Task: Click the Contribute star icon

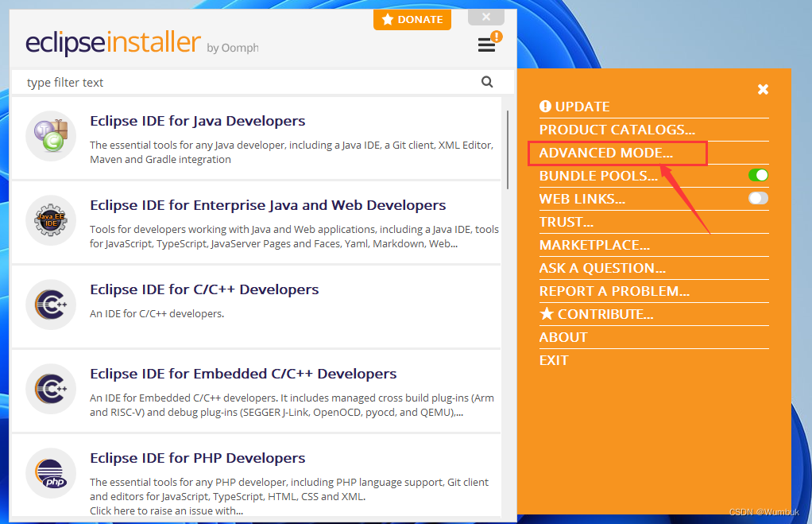Action: click(x=547, y=313)
